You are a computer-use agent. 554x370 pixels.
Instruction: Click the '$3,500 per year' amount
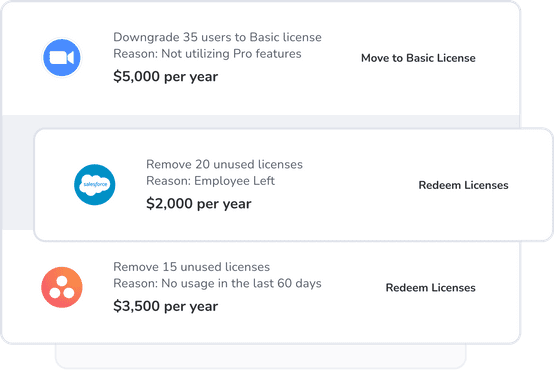(165, 306)
